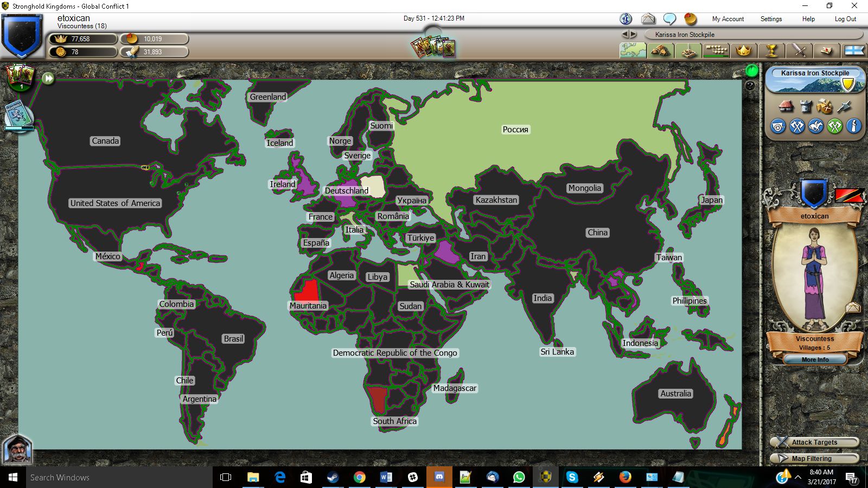
Task: Click the avatar character portrait
Action: coord(814,278)
